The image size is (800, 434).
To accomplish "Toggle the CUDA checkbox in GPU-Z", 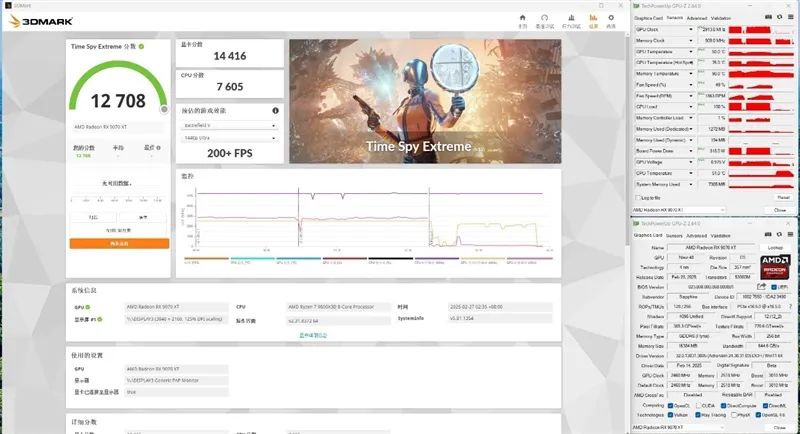I will pos(698,405).
